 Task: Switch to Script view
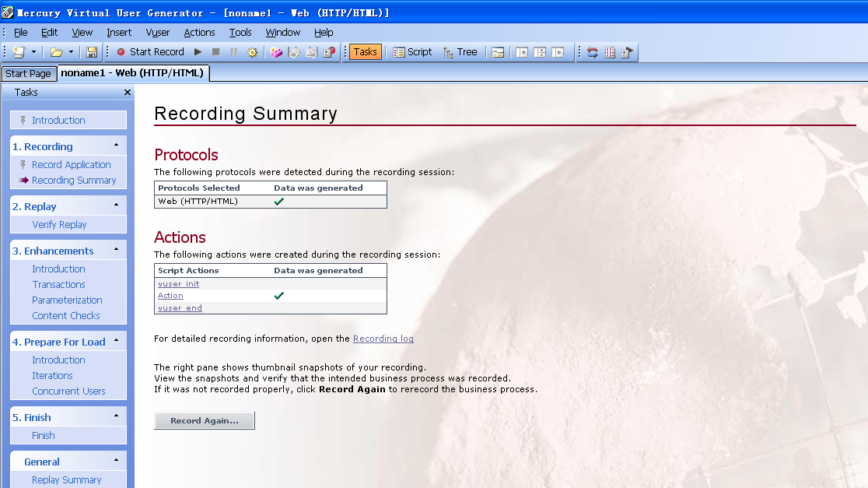pyautogui.click(x=412, y=51)
